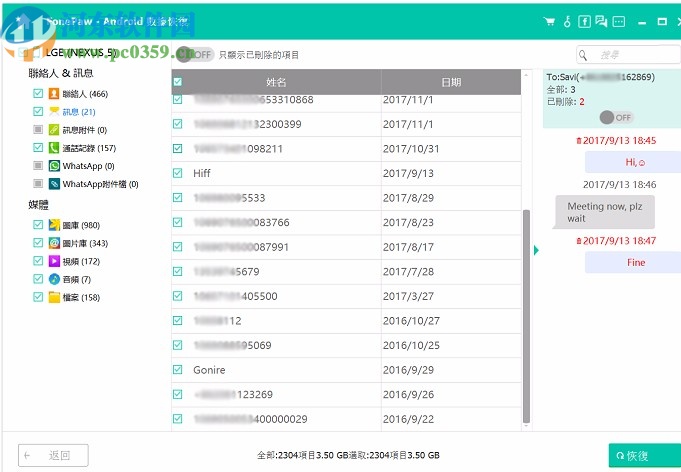The image size is (681, 472).
Task: Toggle the WhatsApp (0) checkbox
Action: click(38, 165)
